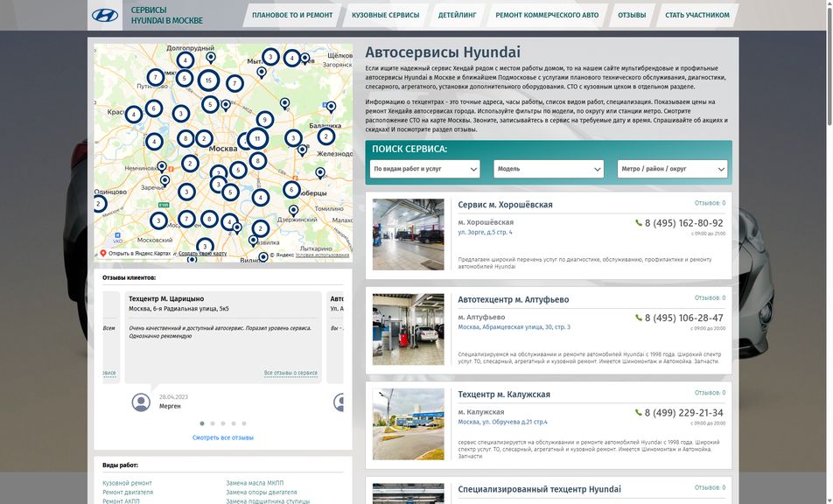Screen dimensions: 833x504
Task: Select the cluster 2 marker near Балашиха
Action: coord(326,136)
